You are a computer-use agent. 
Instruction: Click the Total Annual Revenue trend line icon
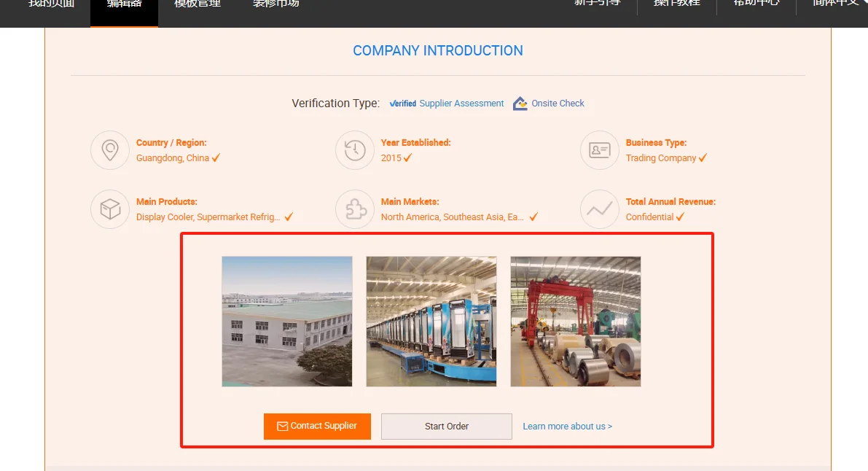600,209
